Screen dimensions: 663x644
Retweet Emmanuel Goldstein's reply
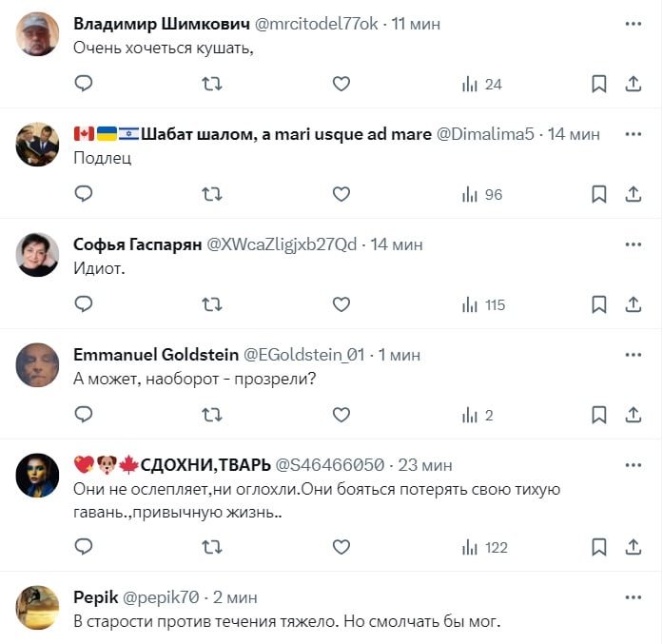click(212, 415)
